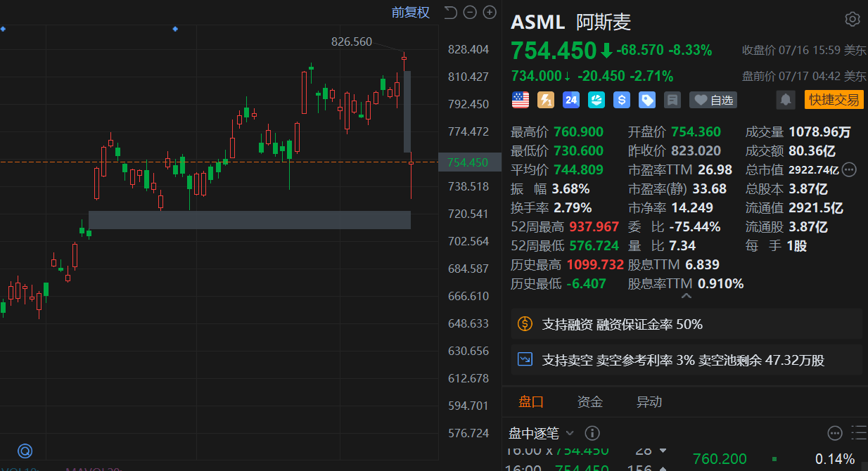Click the list layout icon in tick header
This screenshot has height=471, width=868.
(x=859, y=433)
